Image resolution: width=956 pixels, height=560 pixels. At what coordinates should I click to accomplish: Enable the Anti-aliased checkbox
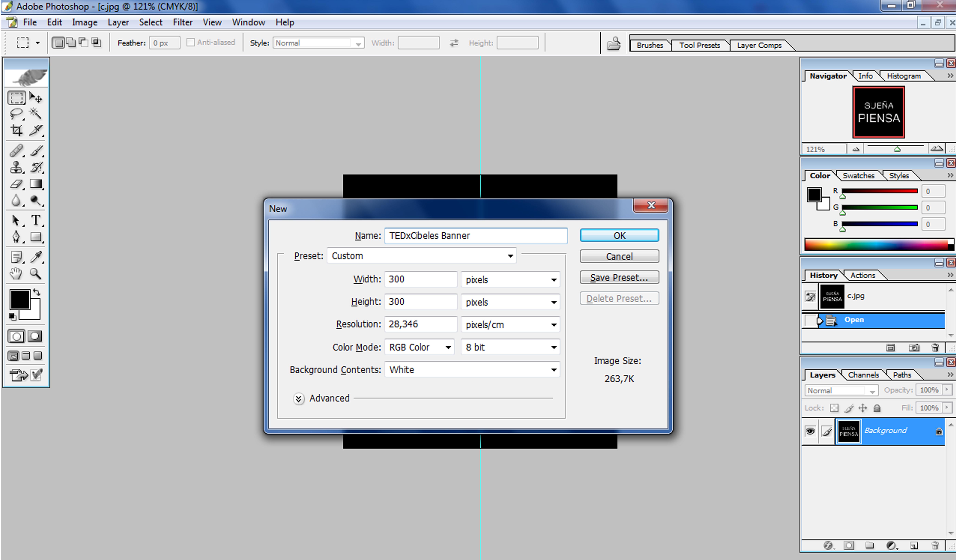tap(190, 42)
